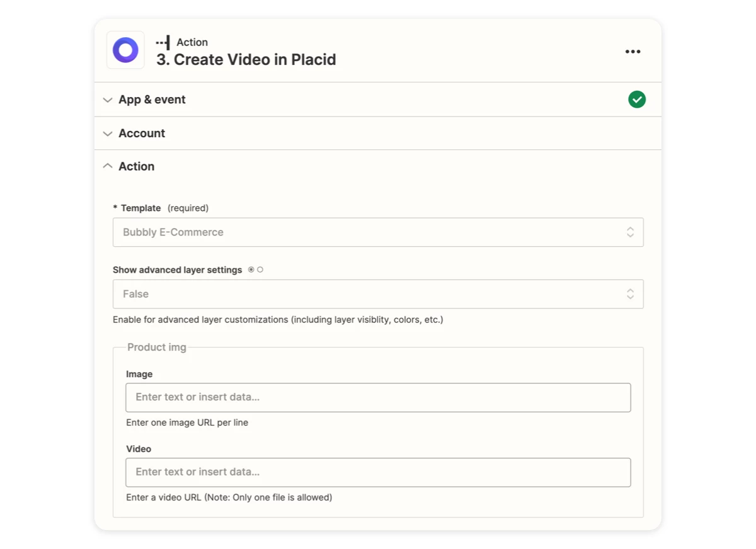The image size is (756, 549).
Task: Open the Show advanced layer settings dropdown
Action: tap(378, 294)
